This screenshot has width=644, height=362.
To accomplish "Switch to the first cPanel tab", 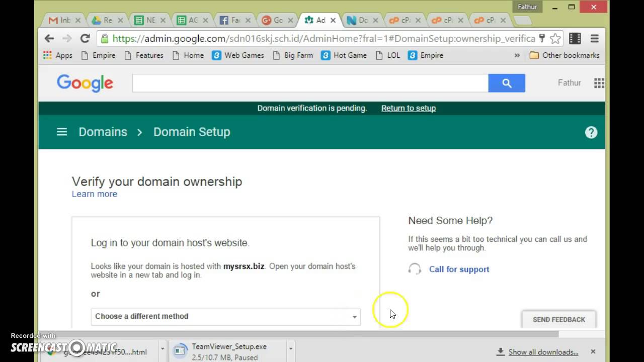I will click(404, 21).
